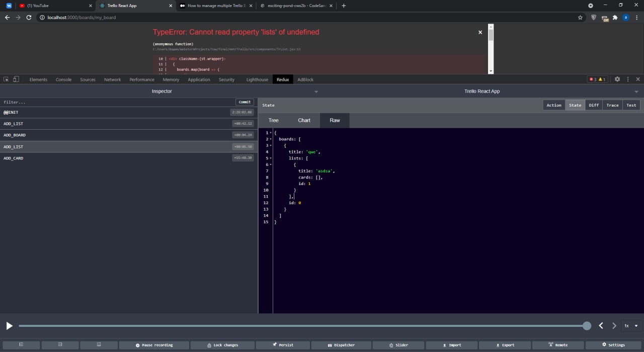This screenshot has width=644, height=352.
Task: Click the site information icon in address bar
Action: [x=43, y=17]
